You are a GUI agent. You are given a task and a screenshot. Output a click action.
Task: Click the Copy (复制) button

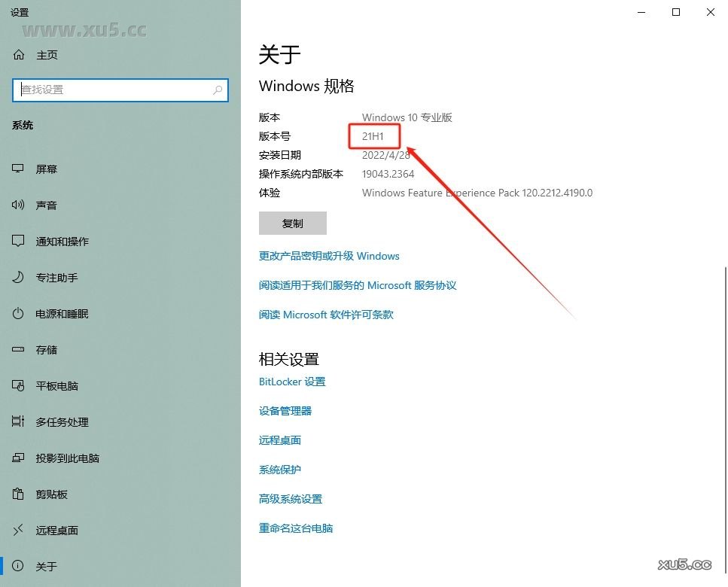pyautogui.click(x=292, y=224)
